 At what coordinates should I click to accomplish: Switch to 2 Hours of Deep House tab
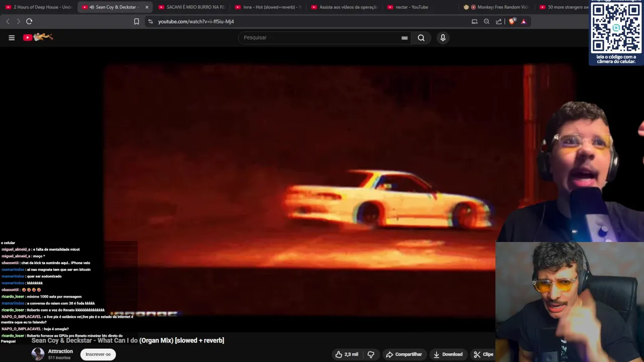(39, 7)
